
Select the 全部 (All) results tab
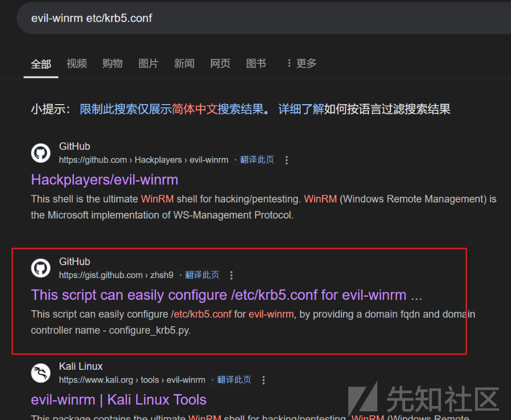(41, 64)
